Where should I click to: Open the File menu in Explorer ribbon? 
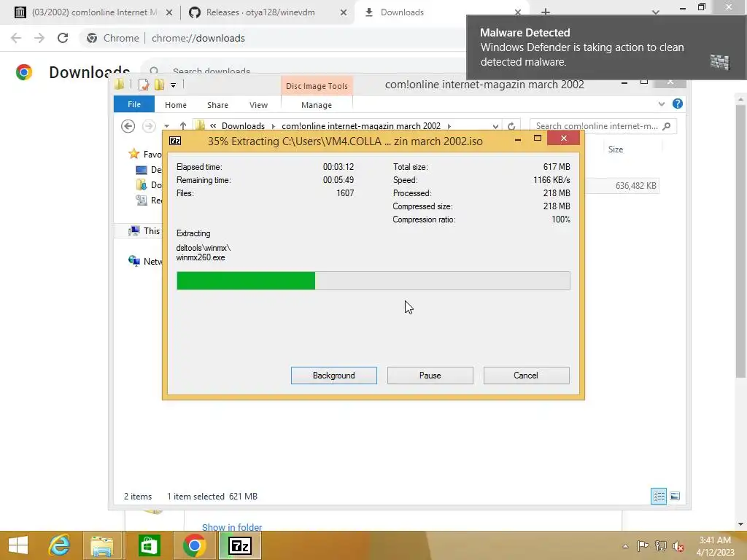pos(134,104)
